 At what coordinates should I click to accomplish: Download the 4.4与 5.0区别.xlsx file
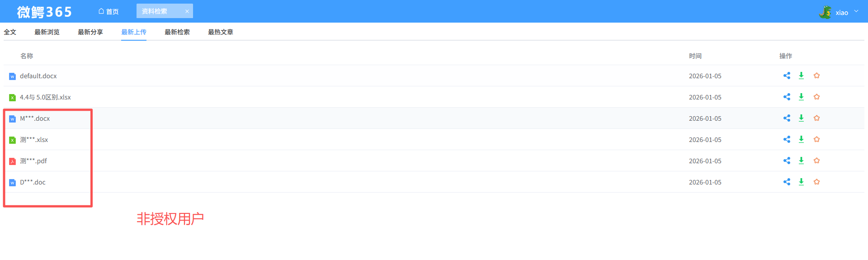coord(801,97)
